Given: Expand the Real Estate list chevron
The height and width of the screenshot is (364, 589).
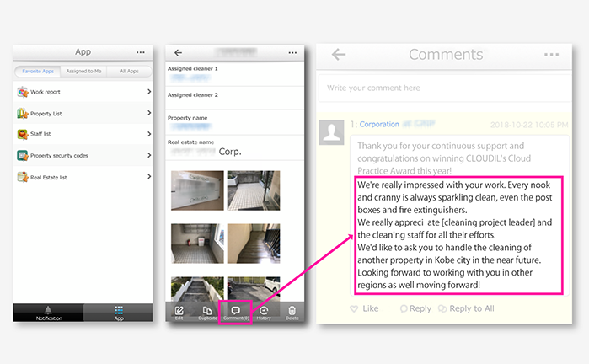Looking at the screenshot, I should [149, 177].
